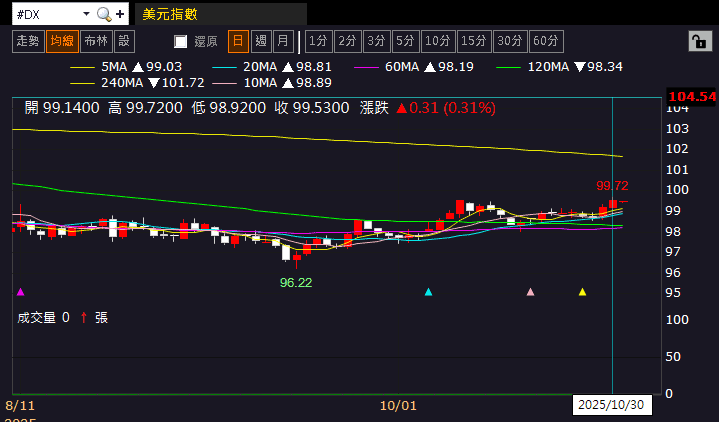Click the 120MA 98.34 legend entry
Image resolution: width=719 pixels, height=422 pixels.
(559, 67)
